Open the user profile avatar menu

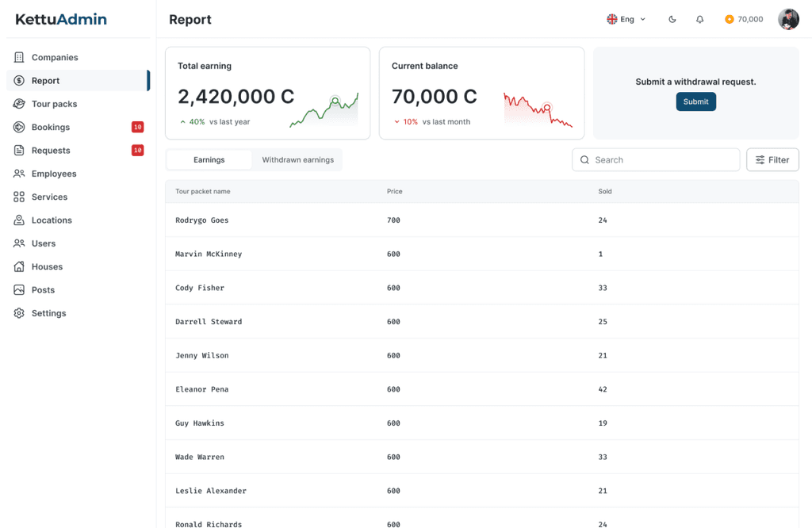click(x=788, y=19)
